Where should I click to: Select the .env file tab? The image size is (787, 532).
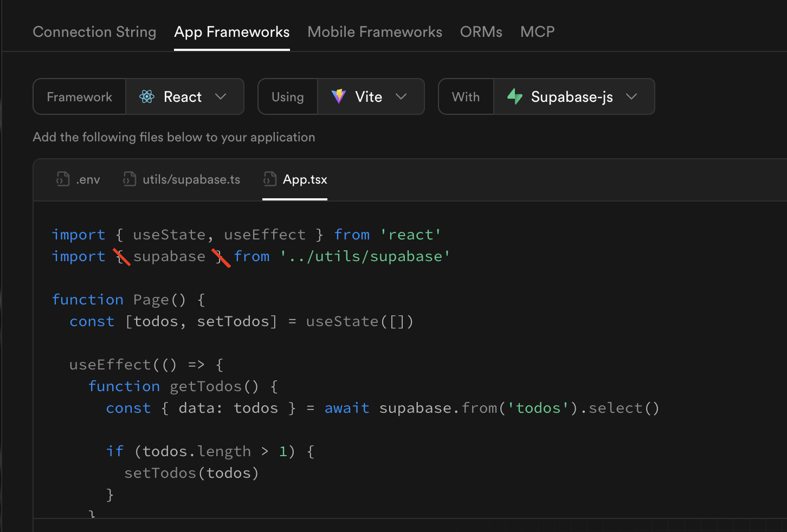click(x=87, y=179)
